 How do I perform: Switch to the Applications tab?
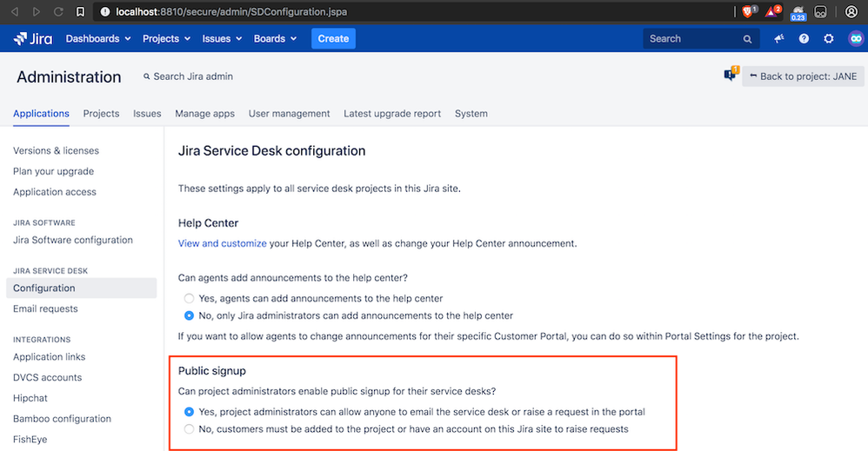point(41,114)
